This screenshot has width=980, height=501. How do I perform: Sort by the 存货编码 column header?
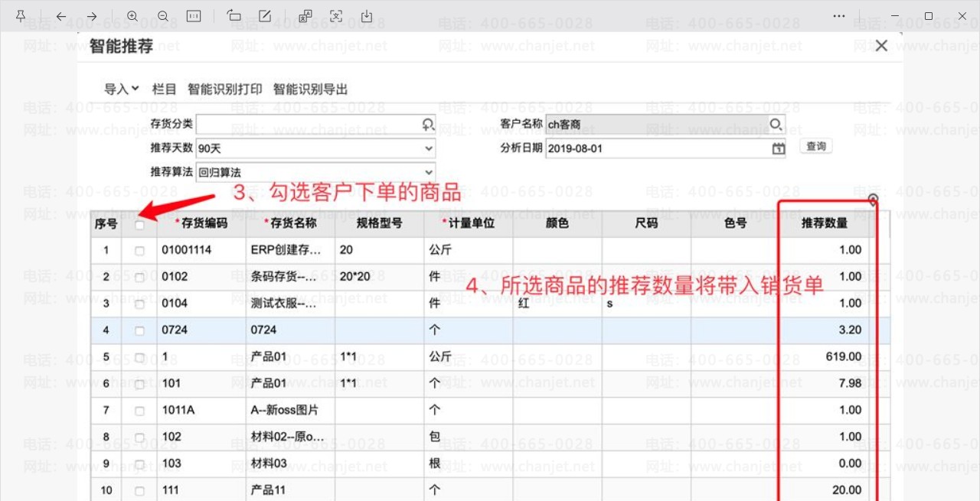pos(202,224)
